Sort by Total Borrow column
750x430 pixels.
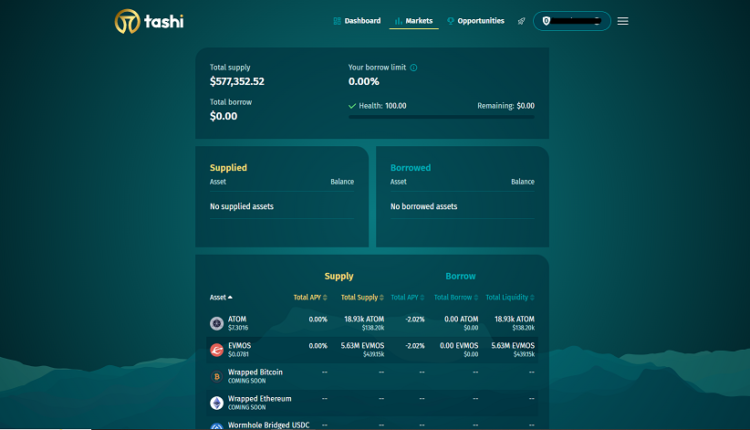pyautogui.click(x=456, y=297)
